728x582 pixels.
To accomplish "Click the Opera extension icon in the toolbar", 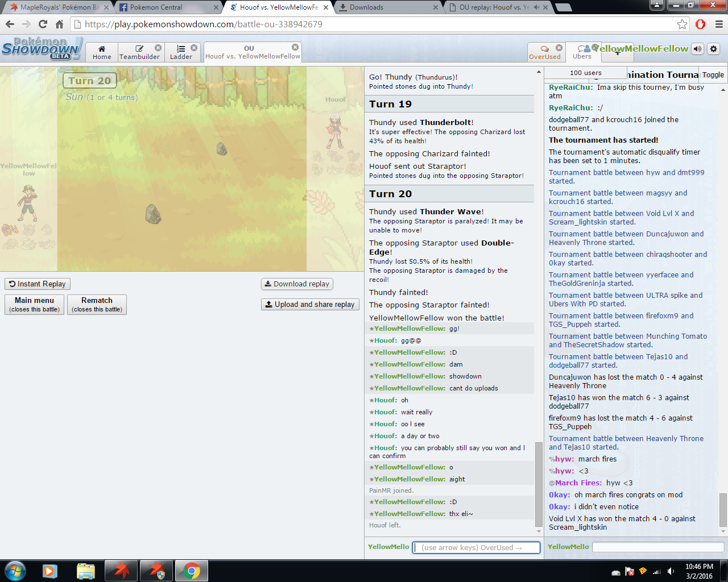I will (701, 24).
